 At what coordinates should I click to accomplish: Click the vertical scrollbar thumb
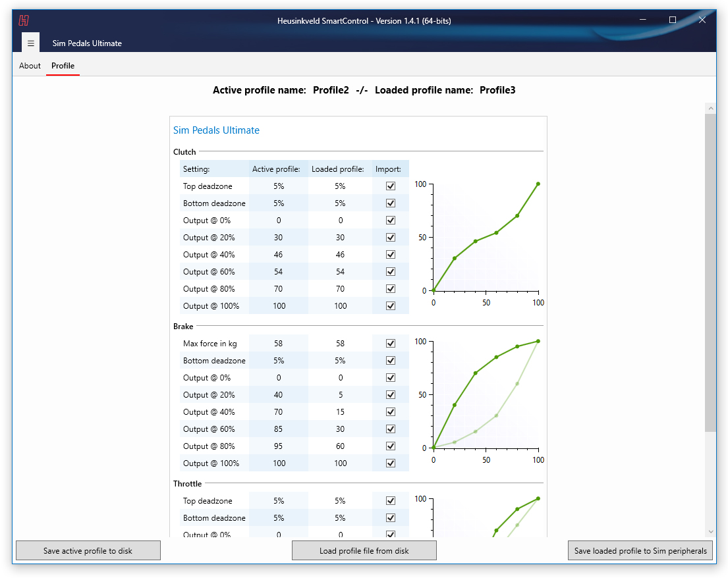click(710, 273)
